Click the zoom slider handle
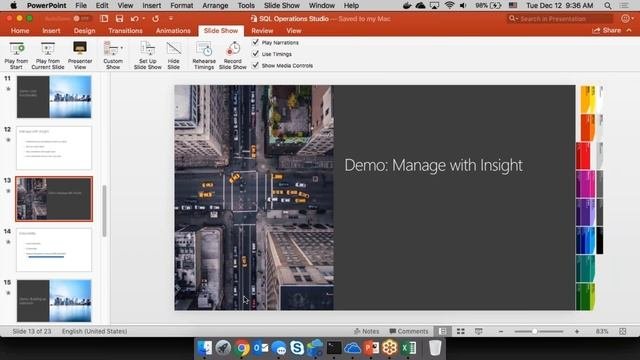The width and height of the screenshot is (640, 360). click(x=534, y=331)
